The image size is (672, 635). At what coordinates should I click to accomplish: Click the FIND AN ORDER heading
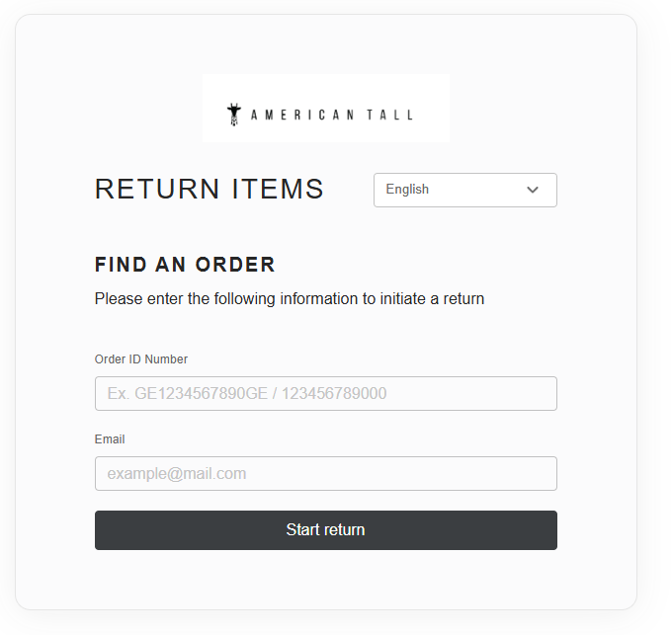[x=185, y=265]
